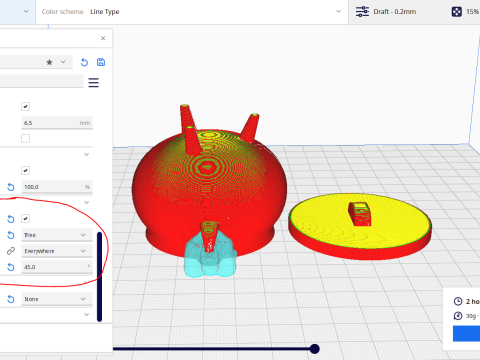Edit the 6.5 mm value field
Viewport: 480px width, 360px height.
(x=57, y=123)
